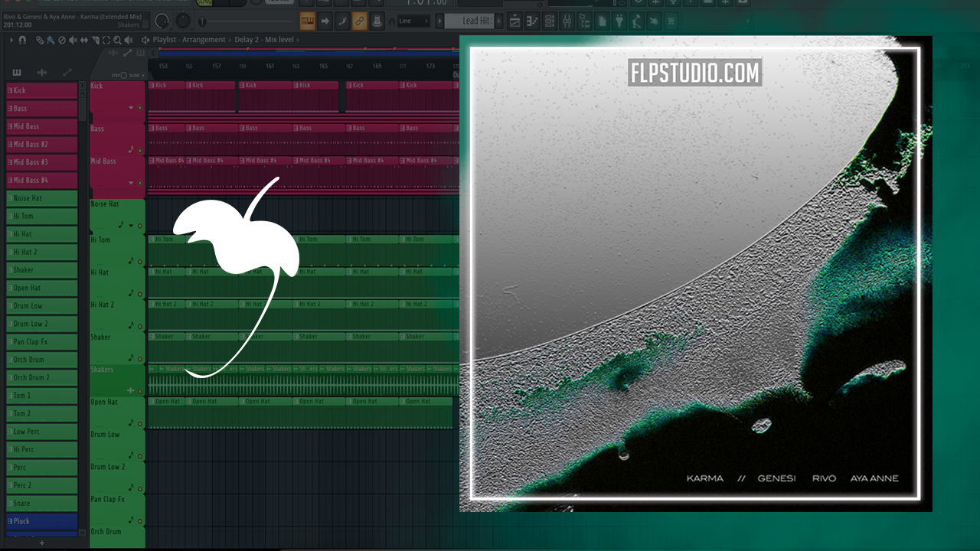
Task: Select the Slice tool in playlist toolbar
Action: pyautogui.click(x=95, y=40)
